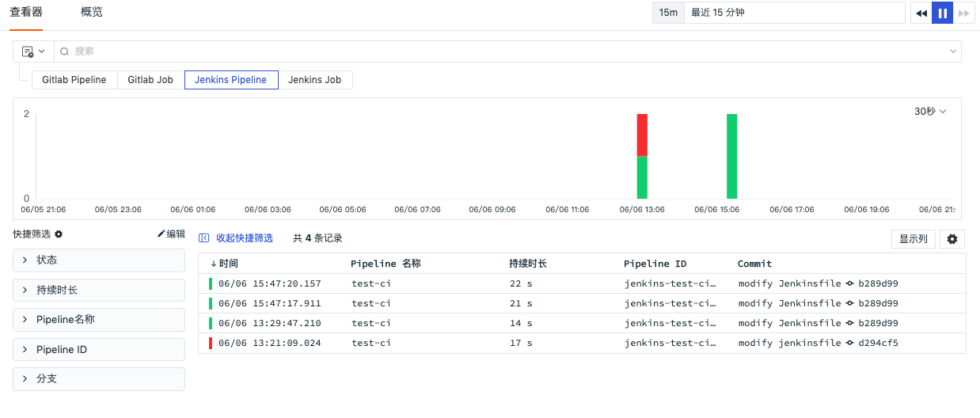Switch to the 概览 tab
Image resolution: width=980 pixels, height=418 pixels.
(92, 13)
